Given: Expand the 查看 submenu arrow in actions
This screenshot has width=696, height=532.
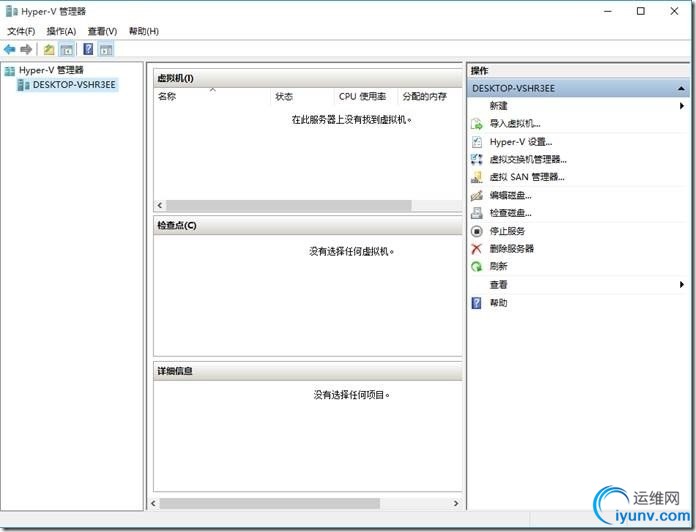Looking at the screenshot, I should [x=681, y=284].
